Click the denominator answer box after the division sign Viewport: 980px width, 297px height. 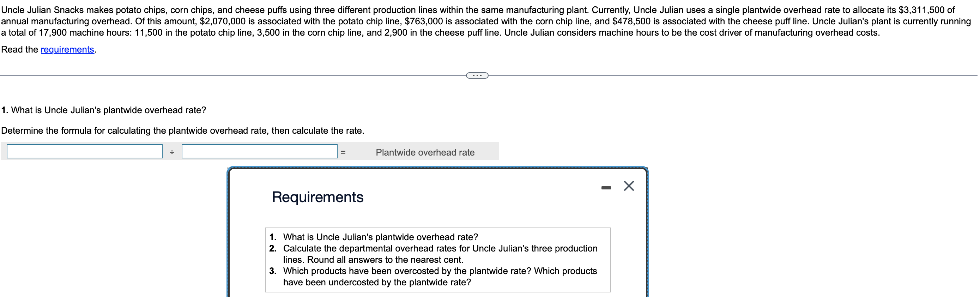(x=260, y=151)
